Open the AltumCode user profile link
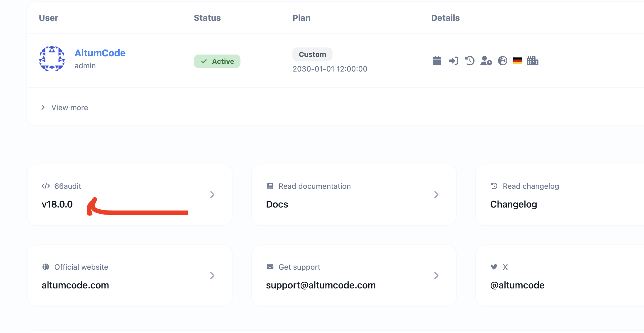 [x=100, y=53]
